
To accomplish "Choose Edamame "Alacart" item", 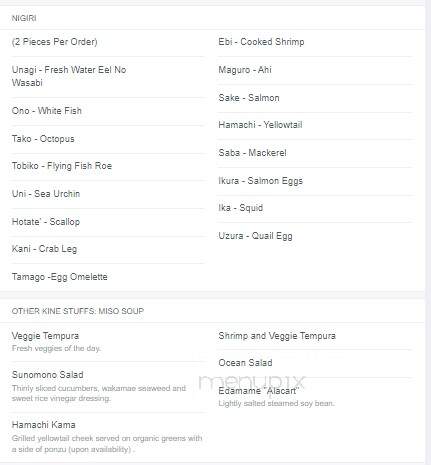I will coord(259,391).
